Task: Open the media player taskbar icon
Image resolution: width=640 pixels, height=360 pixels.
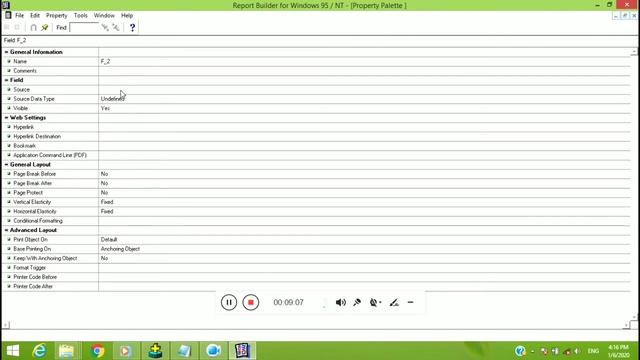Action: 125,351
